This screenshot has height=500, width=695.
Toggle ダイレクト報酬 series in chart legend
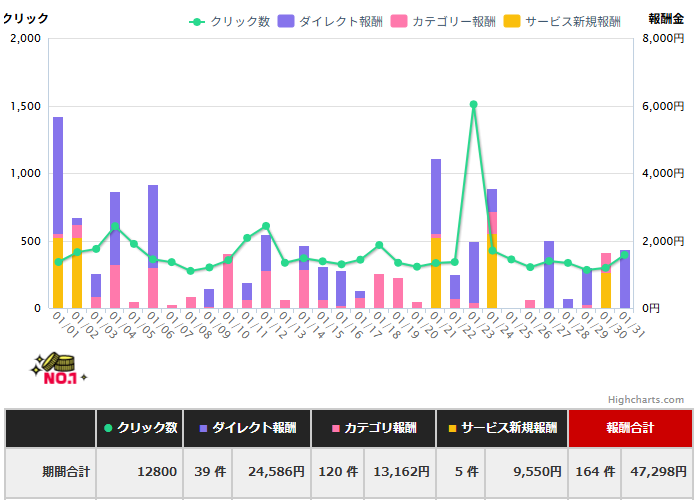pyautogui.click(x=330, y=21)
